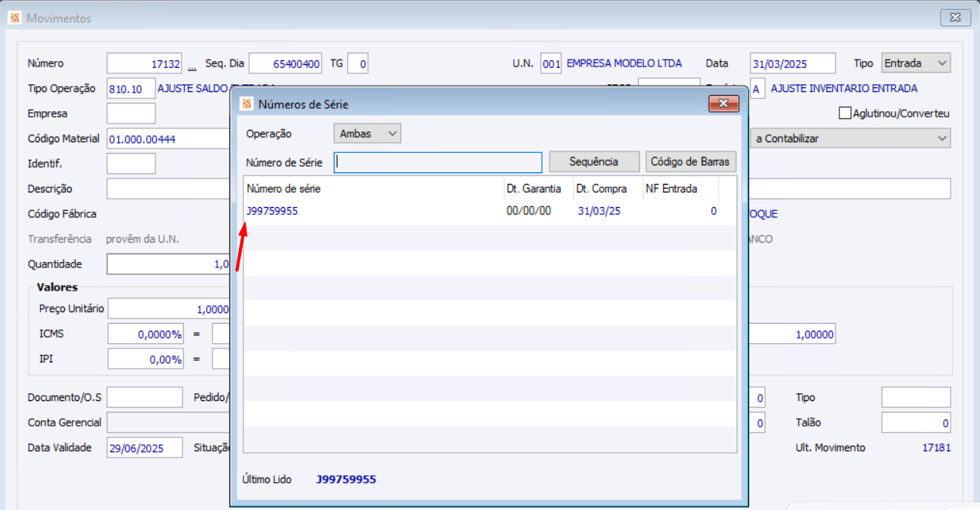The width and height of the screenshot is (980, 510).
Task: Click the Números de Série dialog icon
Action: click(x=247, y=104)
